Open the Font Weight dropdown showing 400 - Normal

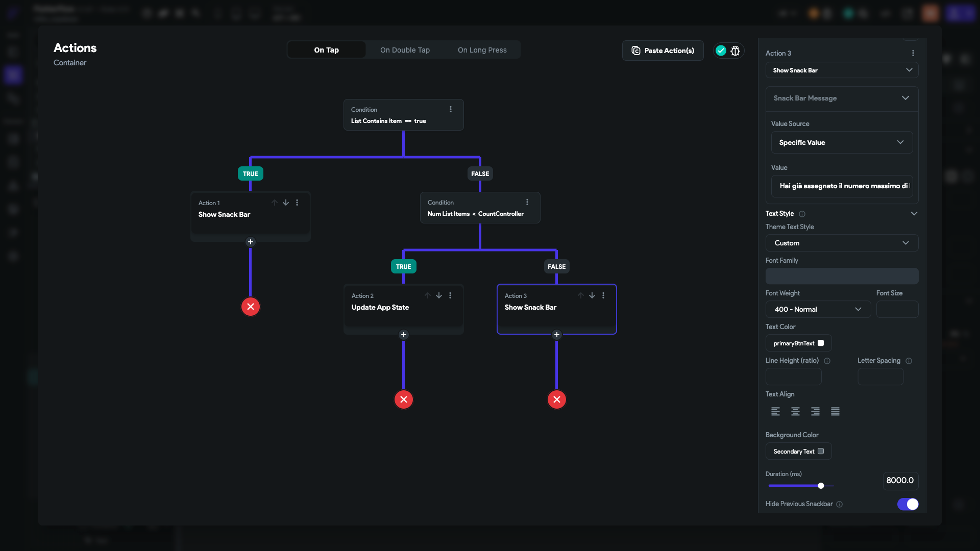tap(818, 309)
